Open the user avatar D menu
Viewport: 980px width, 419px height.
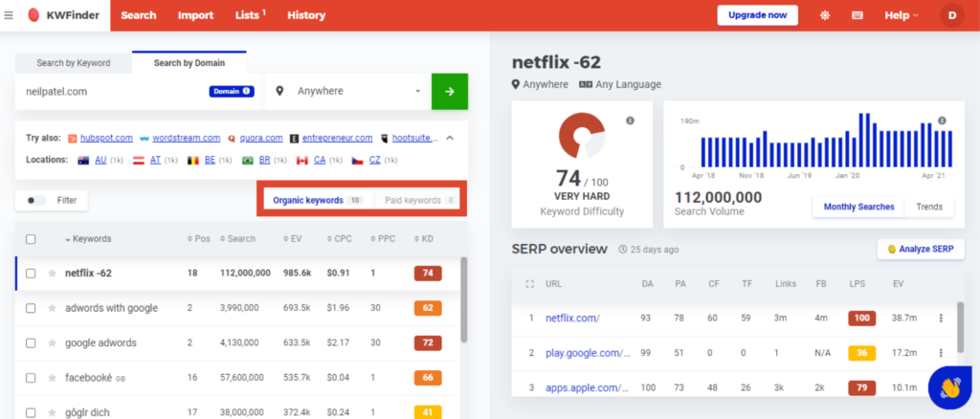point(952,15)
